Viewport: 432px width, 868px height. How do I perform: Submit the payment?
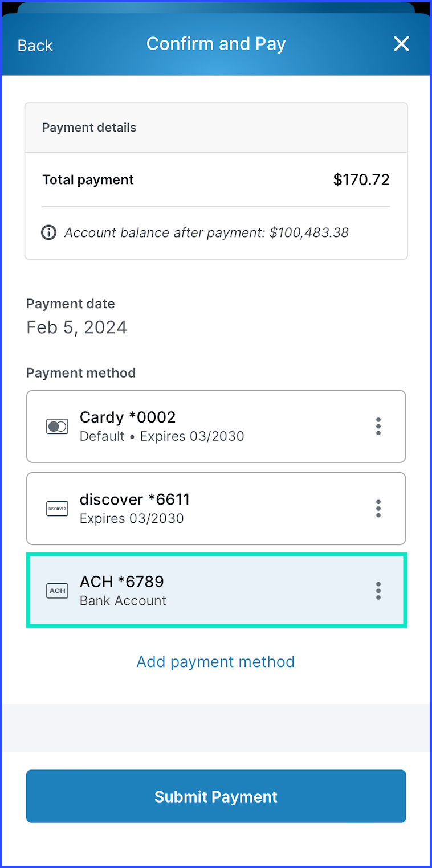[216, 796]
